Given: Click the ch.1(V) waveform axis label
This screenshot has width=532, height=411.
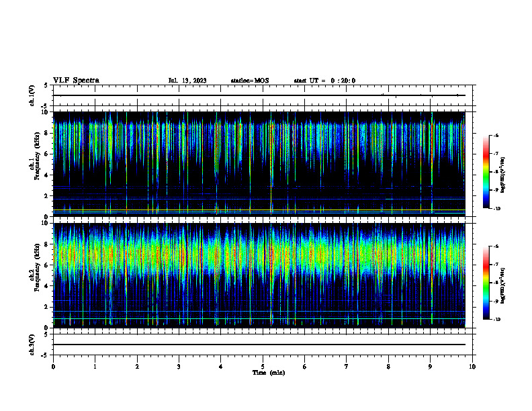Looking at the screenshot, I should [x=32, y=95].
